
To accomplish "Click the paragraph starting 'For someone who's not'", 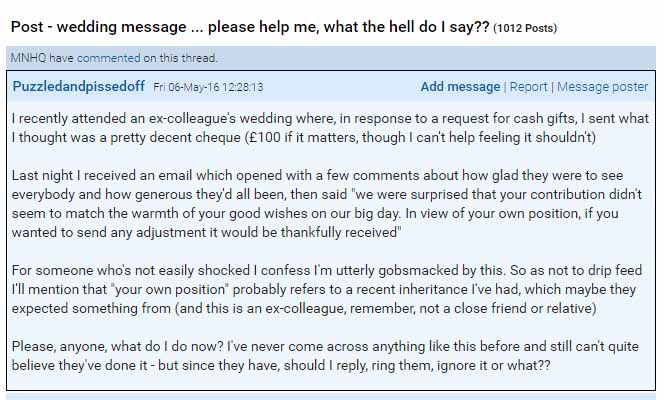I will coord(327,290).
